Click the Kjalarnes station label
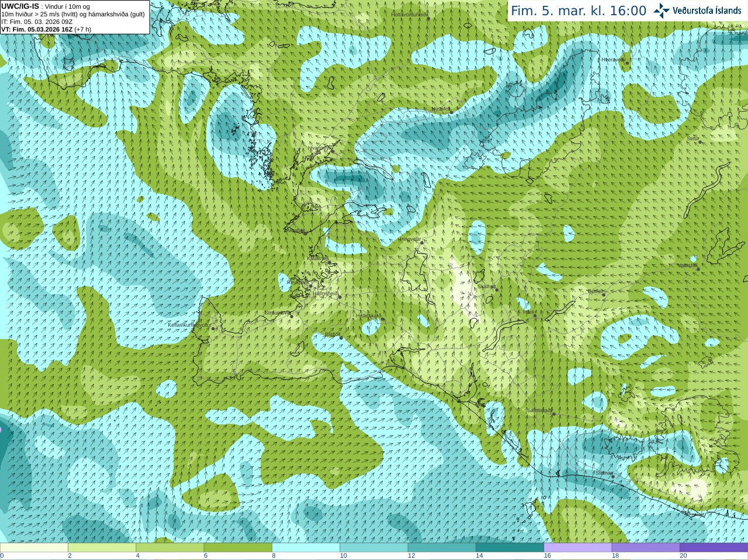Screen dimensions: 748x560 318,258
